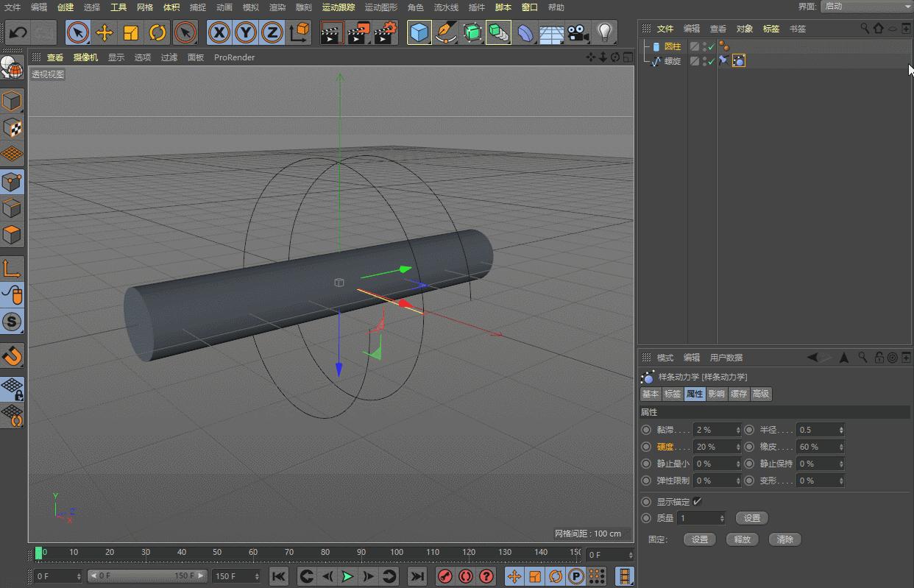Click the 释放 button
The width and height of the screenshot is (914, 588).
click(x=742, y=539)
